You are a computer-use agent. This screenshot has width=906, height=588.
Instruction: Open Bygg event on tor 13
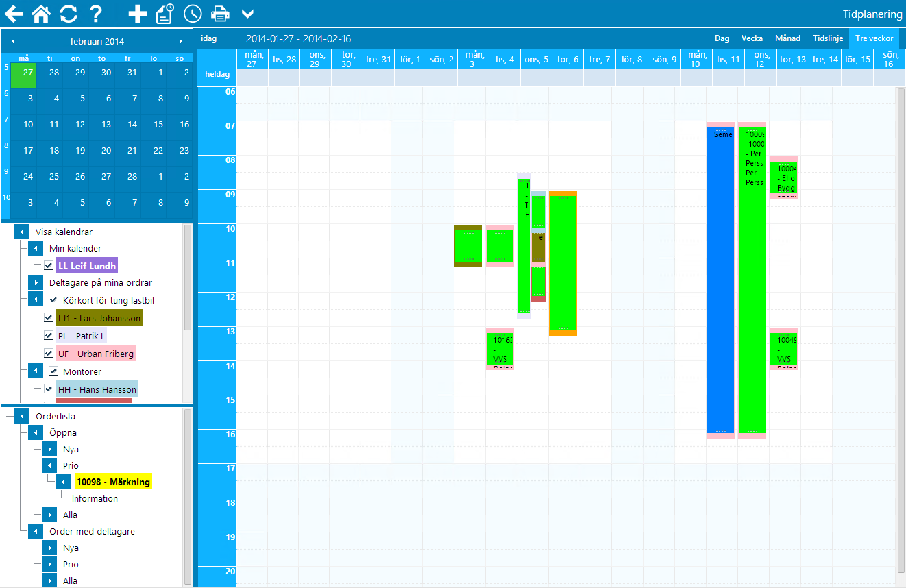pyautogui.click(x=783, y=177)
